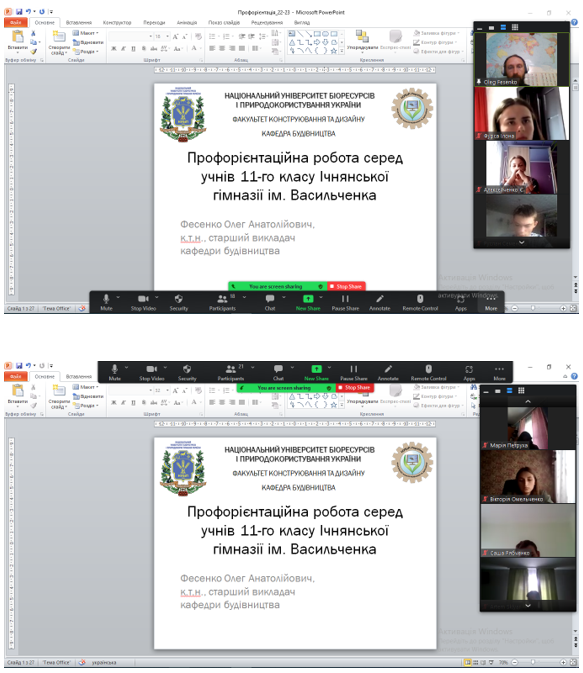Screen dimensions: 583x673
Task: Click Відновити in upper PowerPoint ribbon
Action: tap(88, 42)
